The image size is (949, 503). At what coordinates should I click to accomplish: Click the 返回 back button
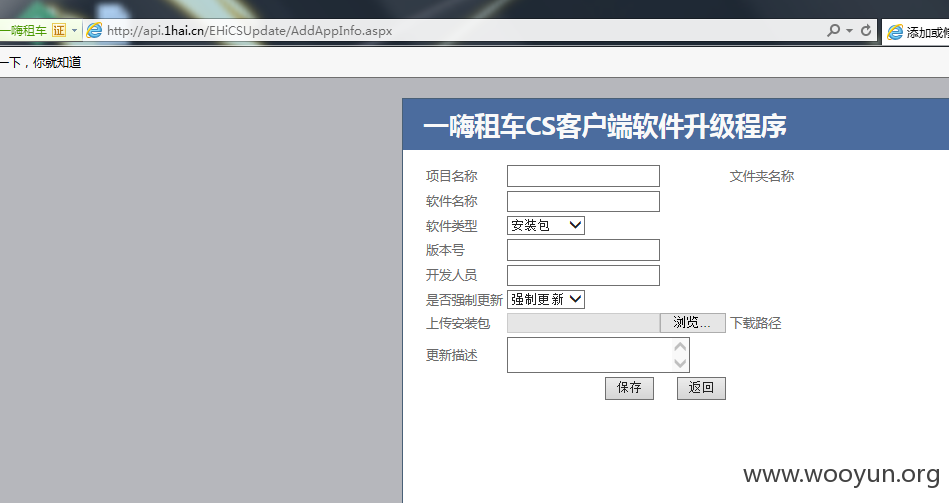[701, 388]
